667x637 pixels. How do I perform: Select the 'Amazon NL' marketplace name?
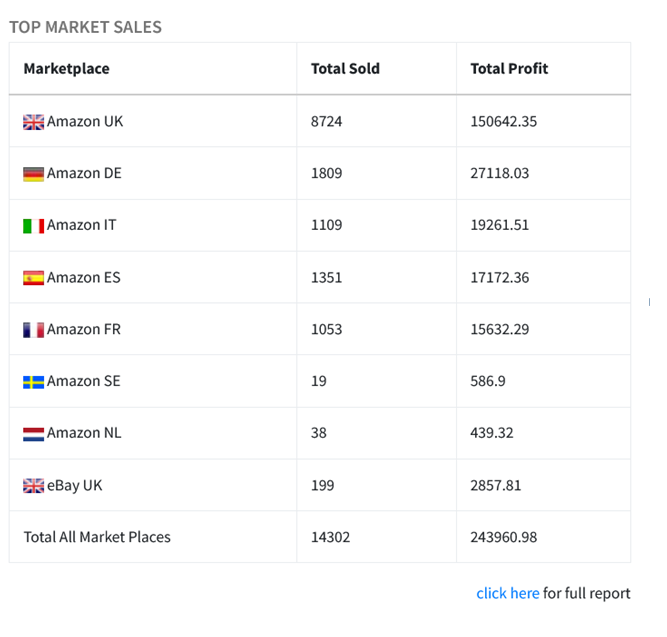[x=84, y=433]
